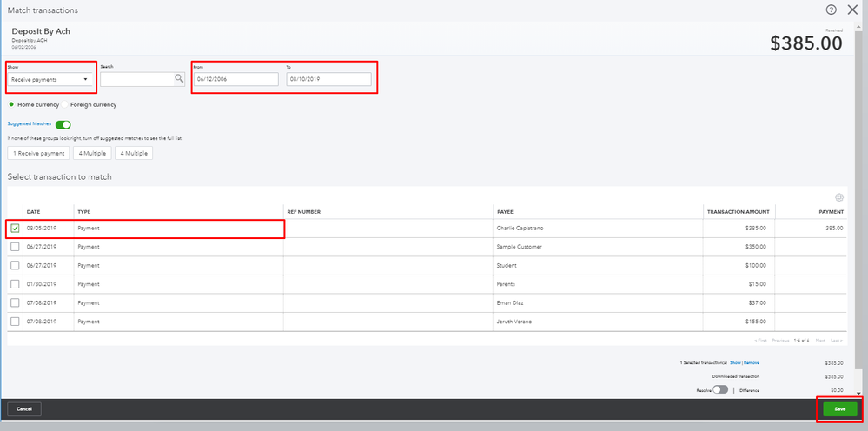Choose the second 4 Multiple suggestion
This screenshot has width=868, height=431.
(x=134, y=153)
